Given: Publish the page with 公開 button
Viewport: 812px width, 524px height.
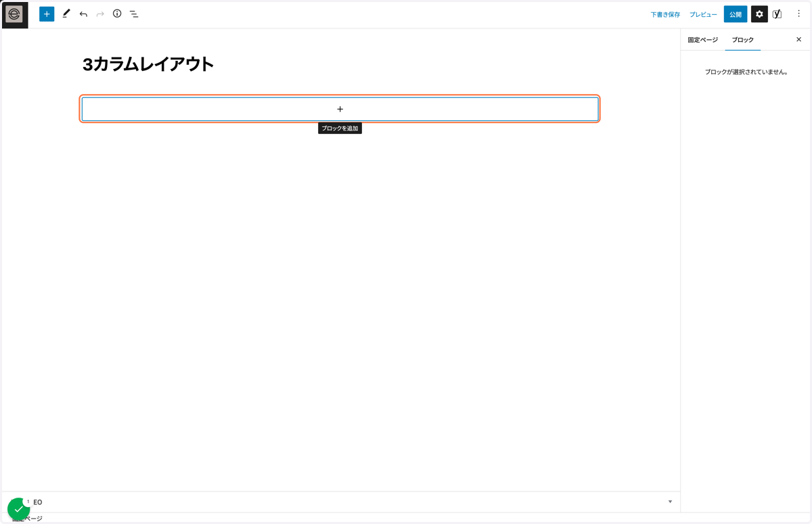Looking at the screenshot, I should tap(736, 14).
